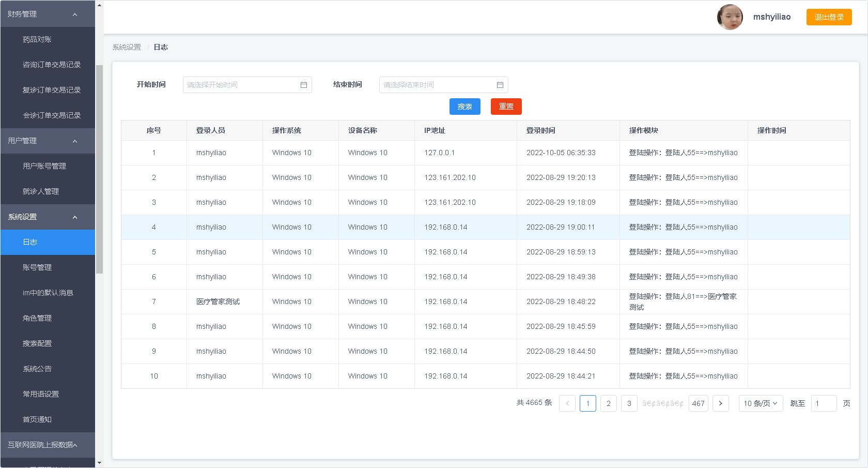Collapse the 用户管理 sidebar section

click(75, 141)
